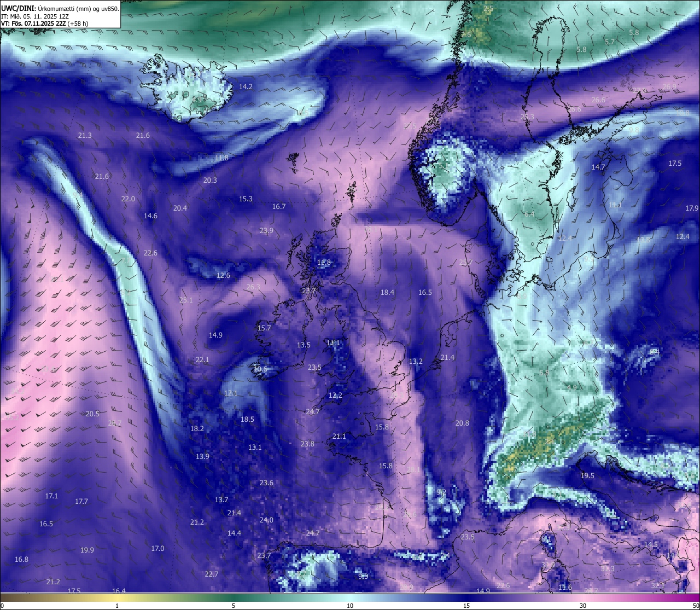Click the 13.2 value on the map

416,361
